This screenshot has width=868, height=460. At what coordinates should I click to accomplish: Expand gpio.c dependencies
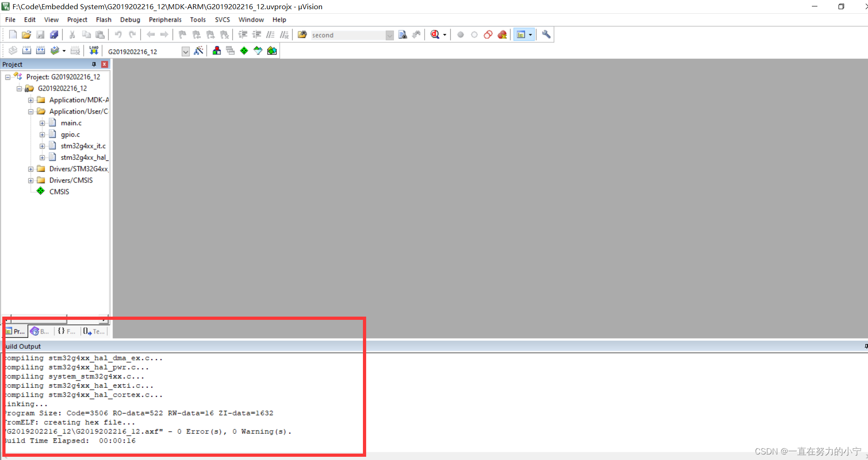(42, 135)
